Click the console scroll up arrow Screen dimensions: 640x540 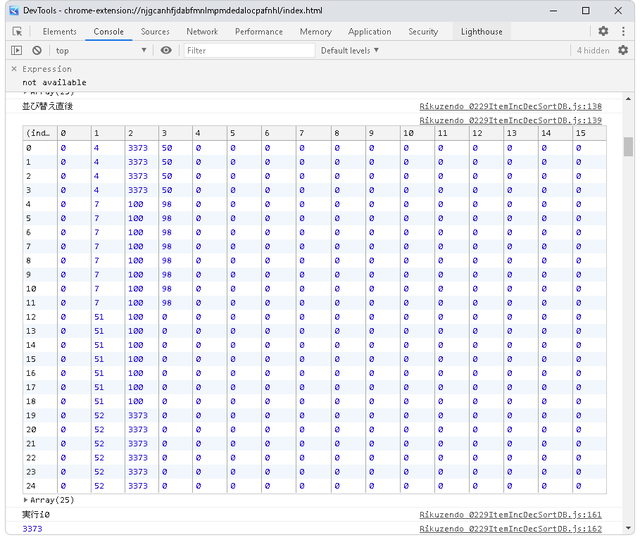(x=628, y=99)
